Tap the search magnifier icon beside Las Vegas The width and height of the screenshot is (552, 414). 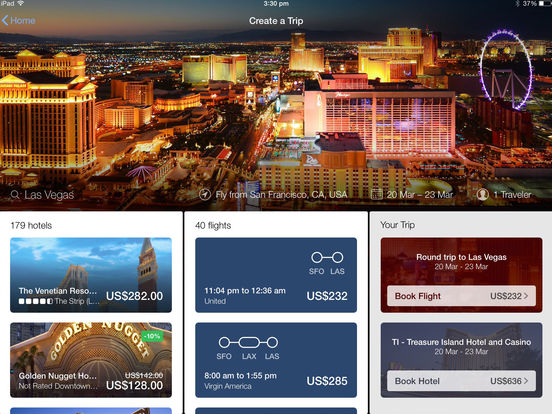(x=15, y=195)
